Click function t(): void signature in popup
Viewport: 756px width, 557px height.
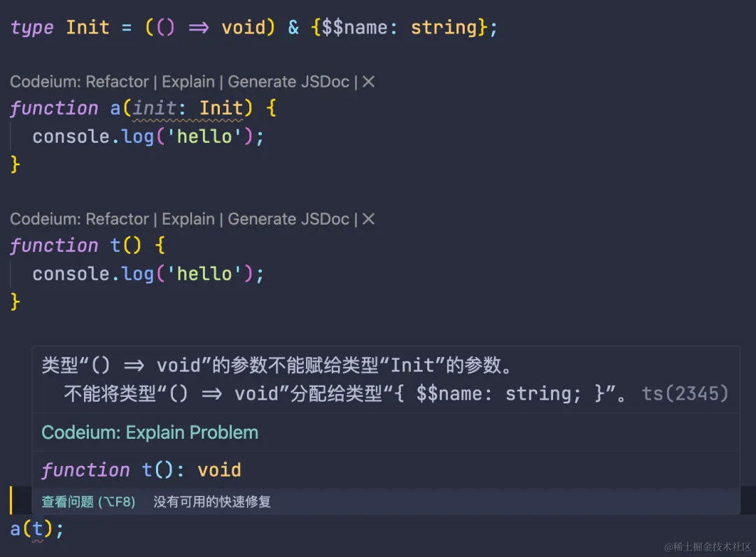[141, 470]
